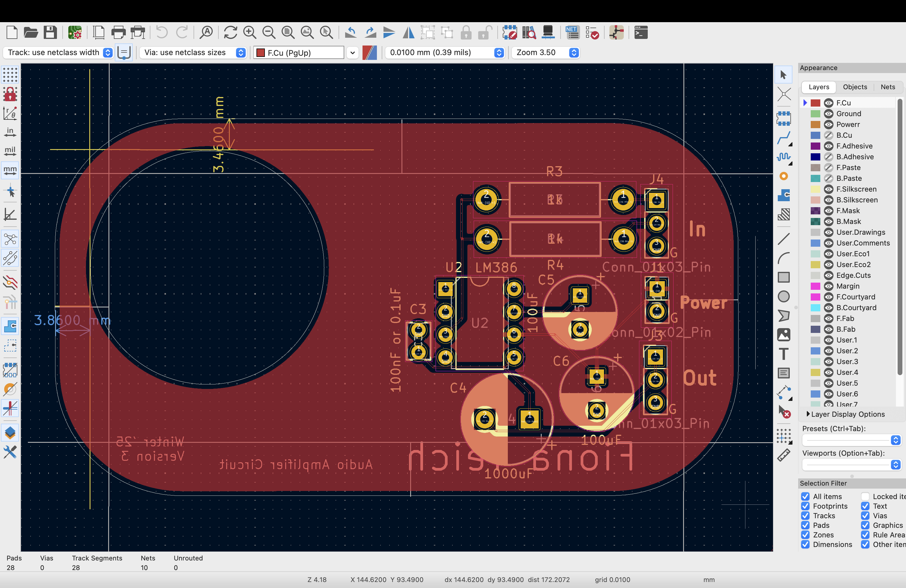Click the Undo arrow icon
This screenshot has width=906, height=588.
coord(162,33)
